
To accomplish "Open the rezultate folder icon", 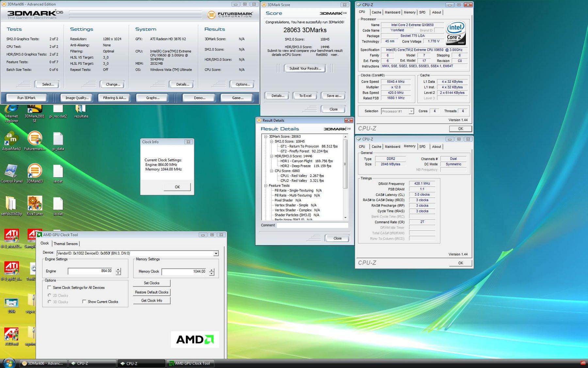I will pos(81,112).
